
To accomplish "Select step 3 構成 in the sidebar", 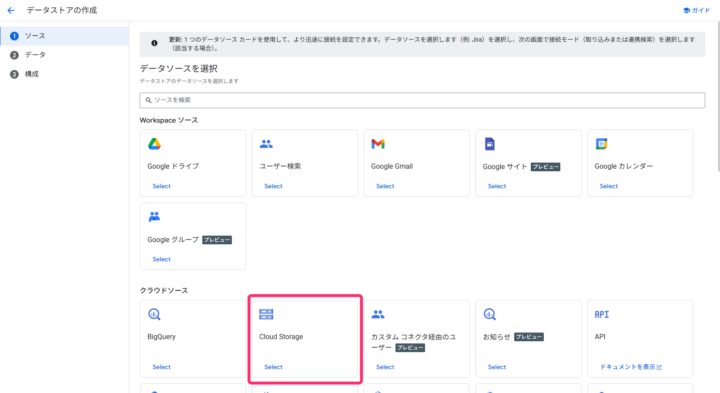I will (x=64, y=74).
